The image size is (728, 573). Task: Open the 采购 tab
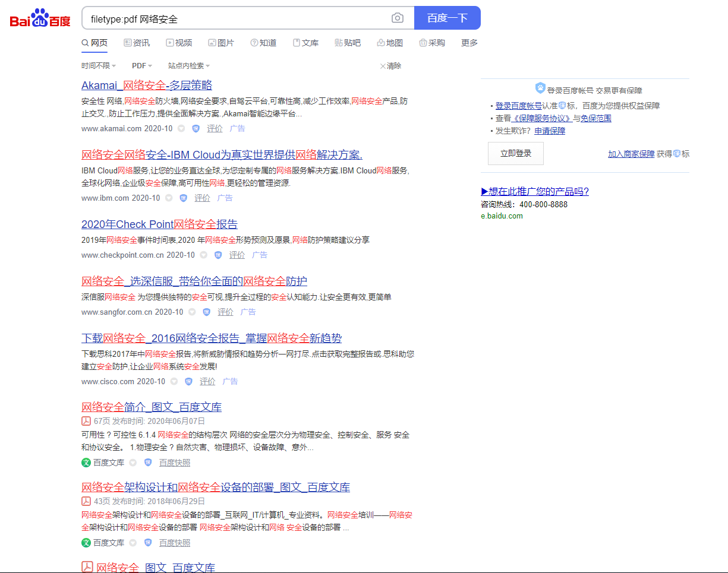pos(432,43)
